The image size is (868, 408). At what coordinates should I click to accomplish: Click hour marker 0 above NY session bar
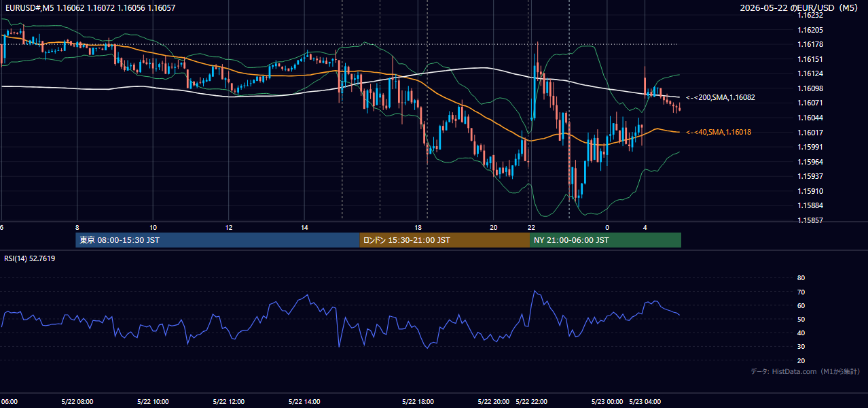[607, 227]
